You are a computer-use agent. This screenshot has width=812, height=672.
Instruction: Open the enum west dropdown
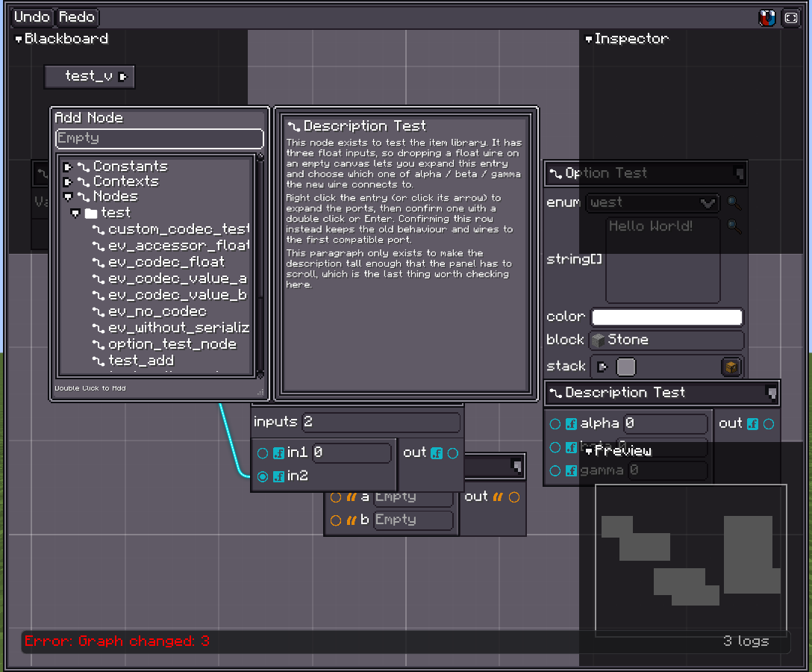pyautogui.click(x=652, y=202)
